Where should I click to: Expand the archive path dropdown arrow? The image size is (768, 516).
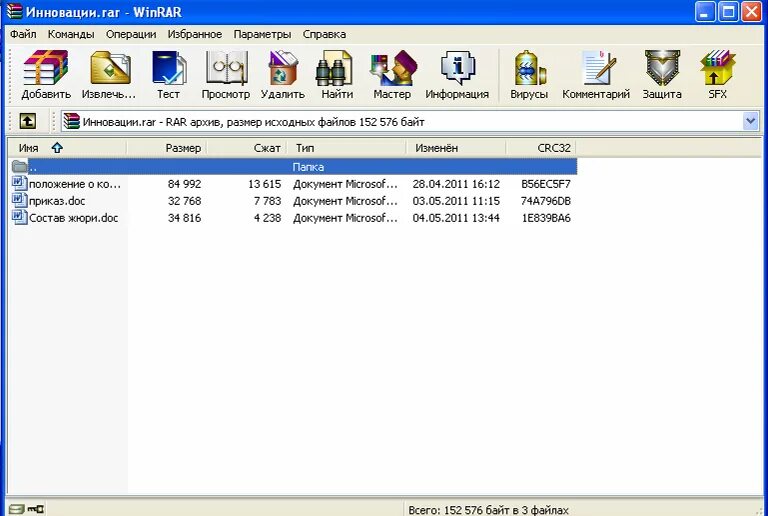pyautogui.click(x=750, y=121)
